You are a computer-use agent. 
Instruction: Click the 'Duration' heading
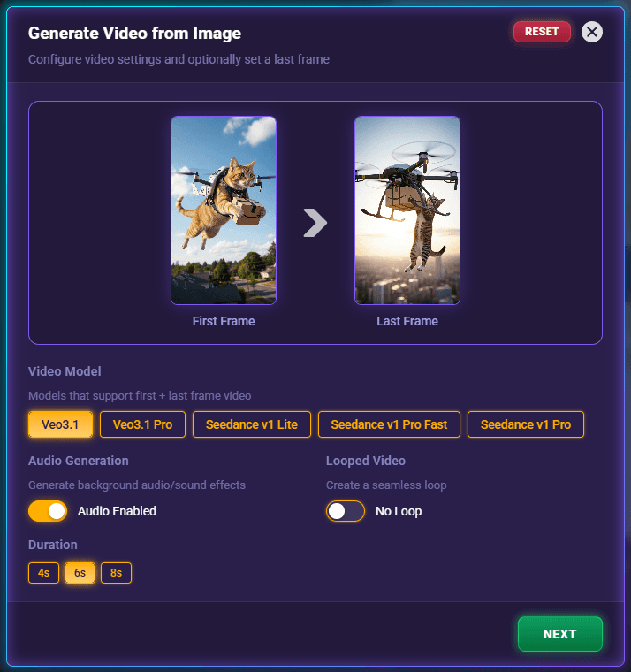(x=53, y=545)
